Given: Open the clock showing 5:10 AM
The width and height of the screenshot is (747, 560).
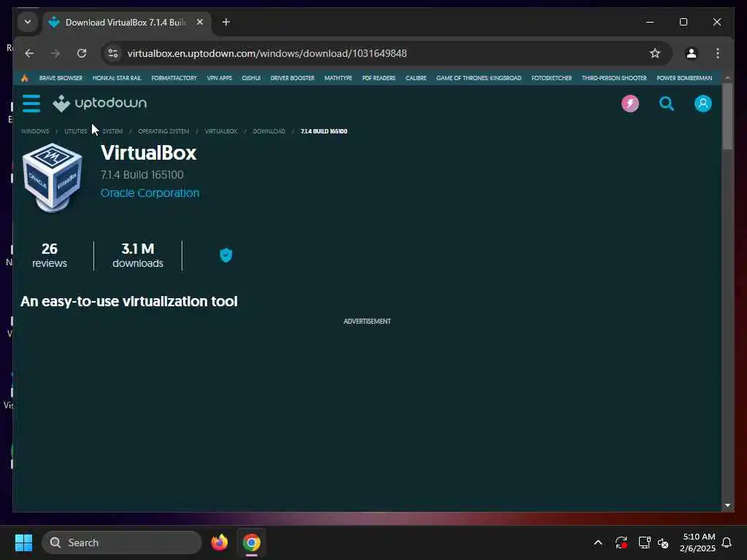Looking at the screenshot, I should pos(698,542).
